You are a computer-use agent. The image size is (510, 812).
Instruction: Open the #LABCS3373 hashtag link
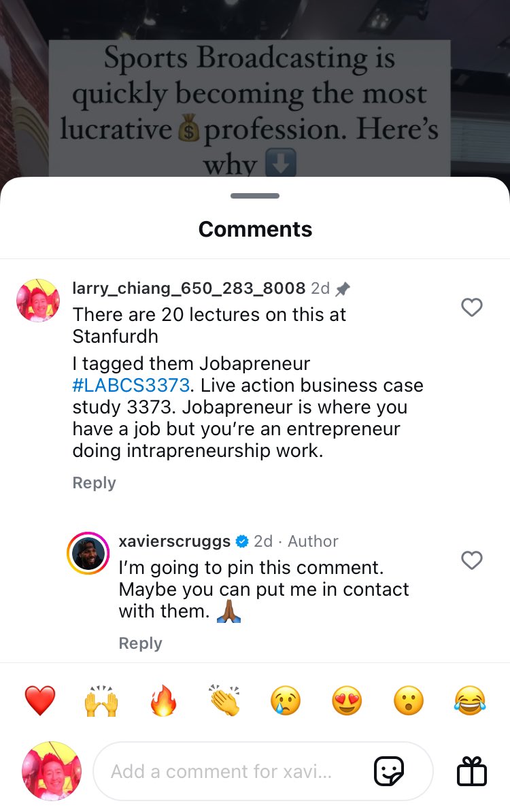point(131,385)
